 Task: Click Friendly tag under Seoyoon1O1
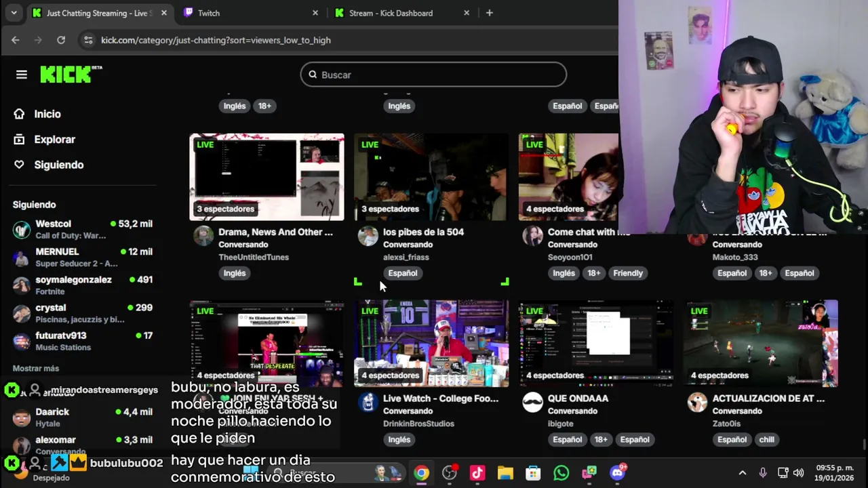pos(628,273)
